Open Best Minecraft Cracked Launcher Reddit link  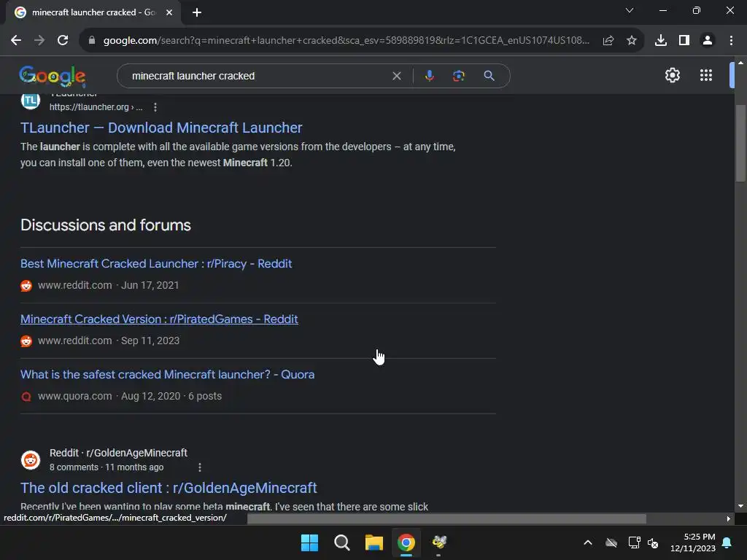[x=156, y=264]
